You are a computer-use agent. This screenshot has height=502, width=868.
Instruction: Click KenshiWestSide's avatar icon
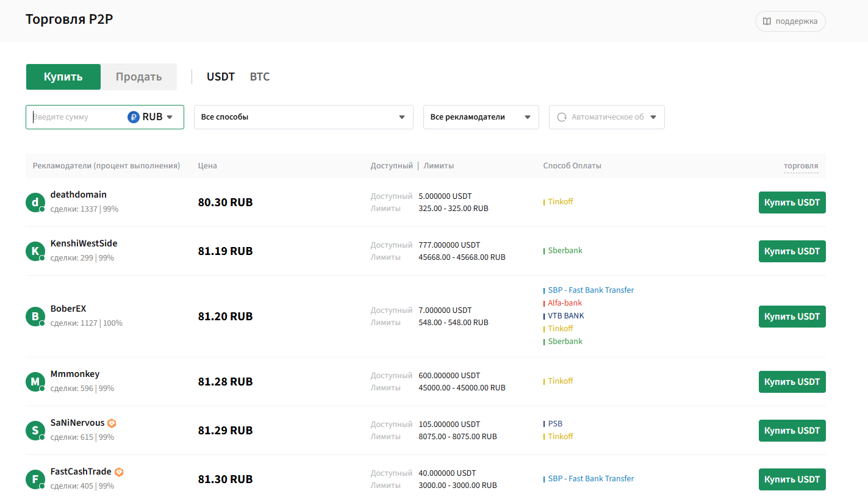pos(35,251)
